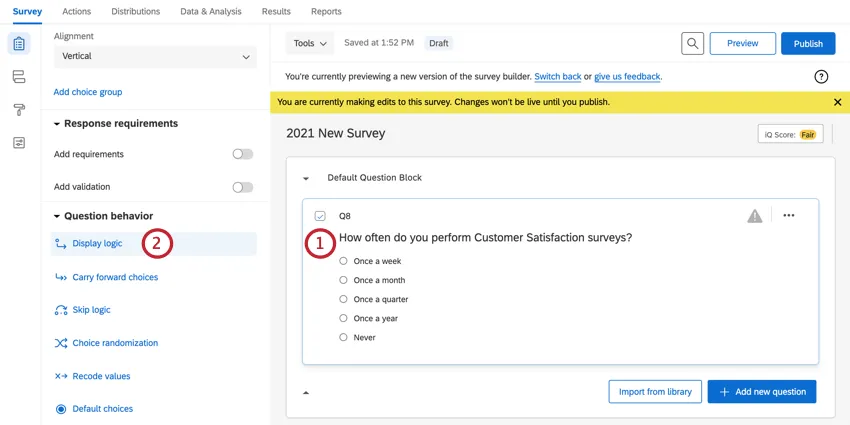Go to the Distributions tab
Screen dimensions: 850x425
coord(135,12)
